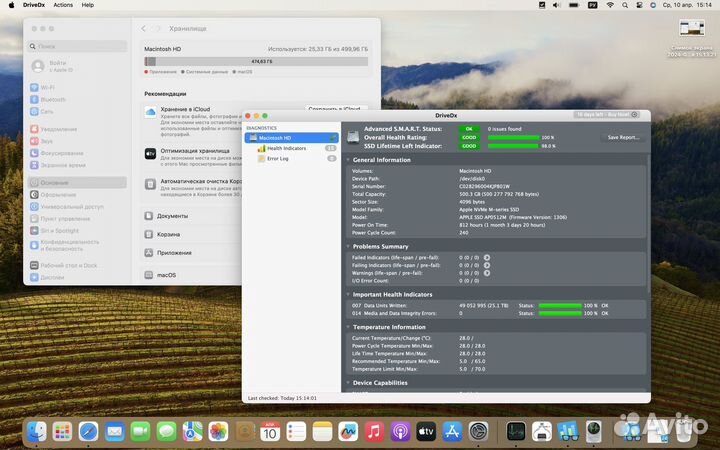Open Activity Monitor from the Dock
Screen dimensions: 720x450
516,432
